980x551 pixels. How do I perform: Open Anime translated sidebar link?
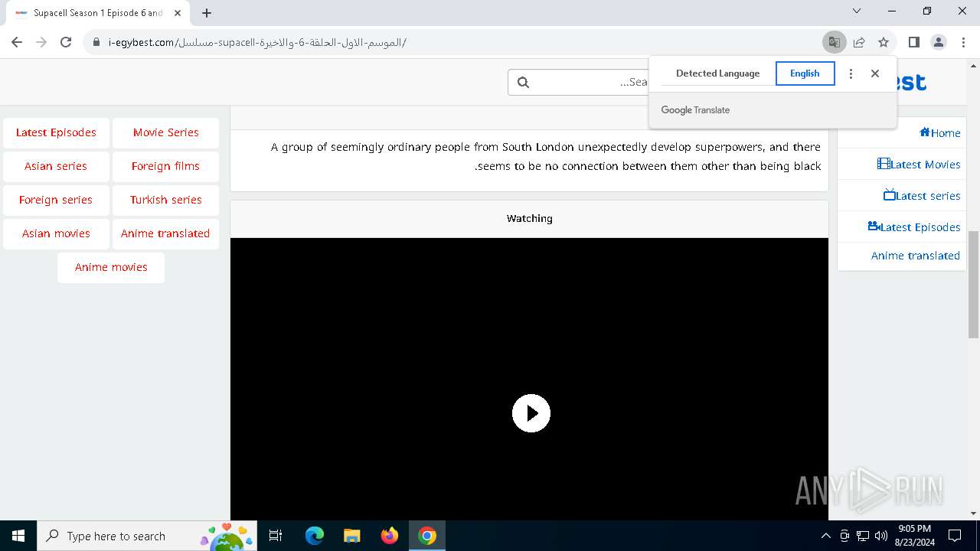click(x=916, y=256)
